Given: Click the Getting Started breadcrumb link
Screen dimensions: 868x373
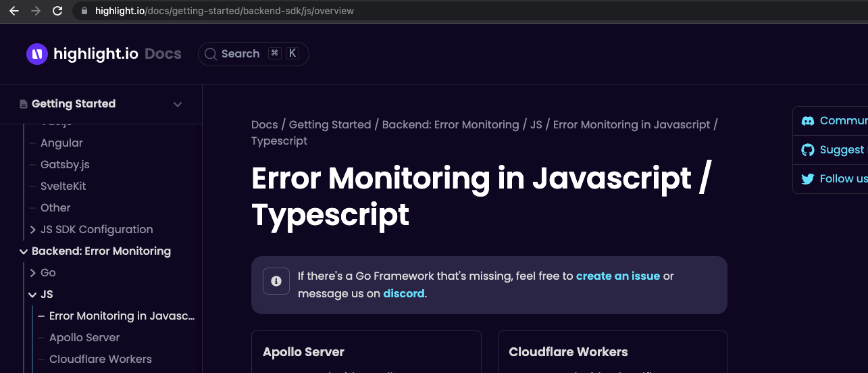Looking at the screenshot, I should pos(330,125).
